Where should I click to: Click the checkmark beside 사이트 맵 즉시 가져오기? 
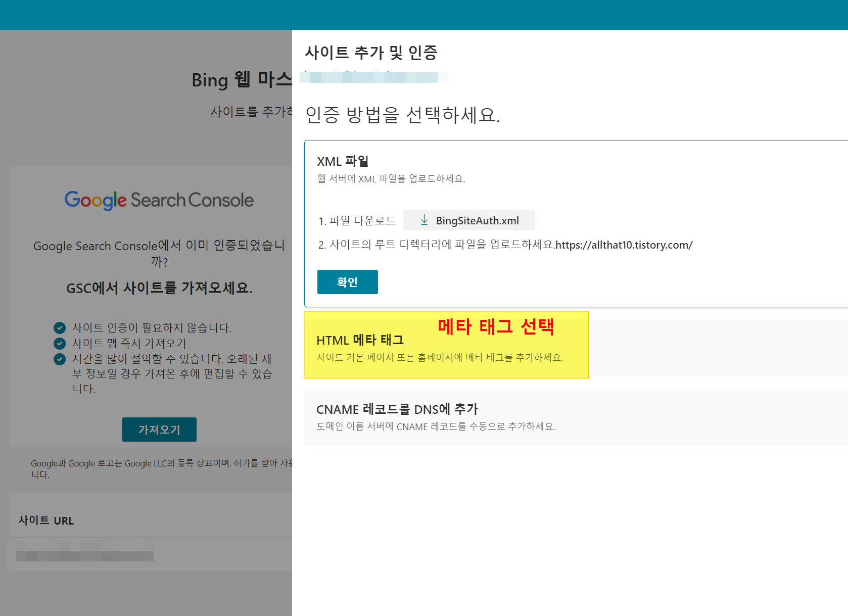pos(60,344)
